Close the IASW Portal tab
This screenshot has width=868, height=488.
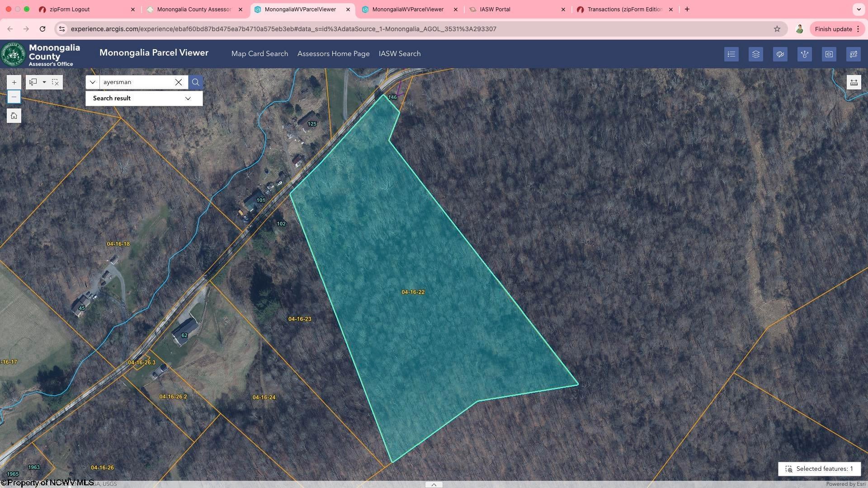coord(563,9)
